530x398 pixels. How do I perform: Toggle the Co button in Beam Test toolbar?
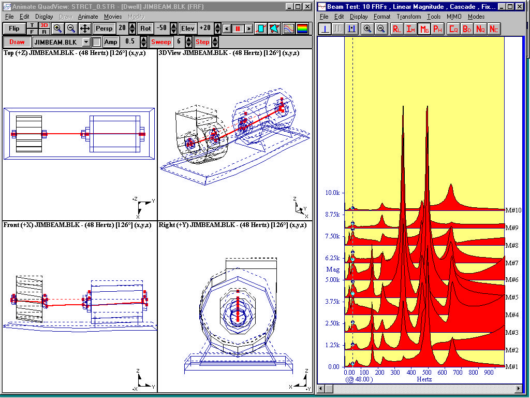coord(453,29)
